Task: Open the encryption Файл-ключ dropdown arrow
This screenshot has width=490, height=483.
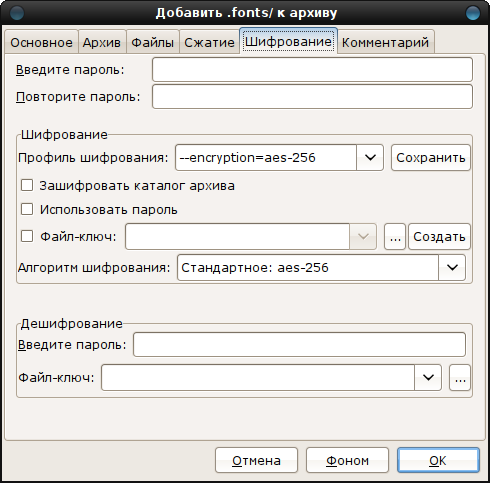Action: (x=363, y=236)
